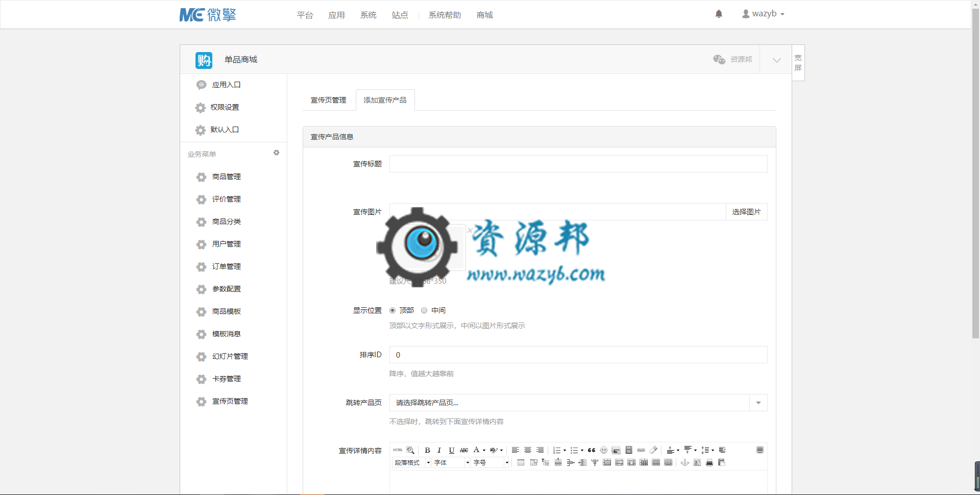Go to 订单管理 in sidebar

[x=226, y=266]
